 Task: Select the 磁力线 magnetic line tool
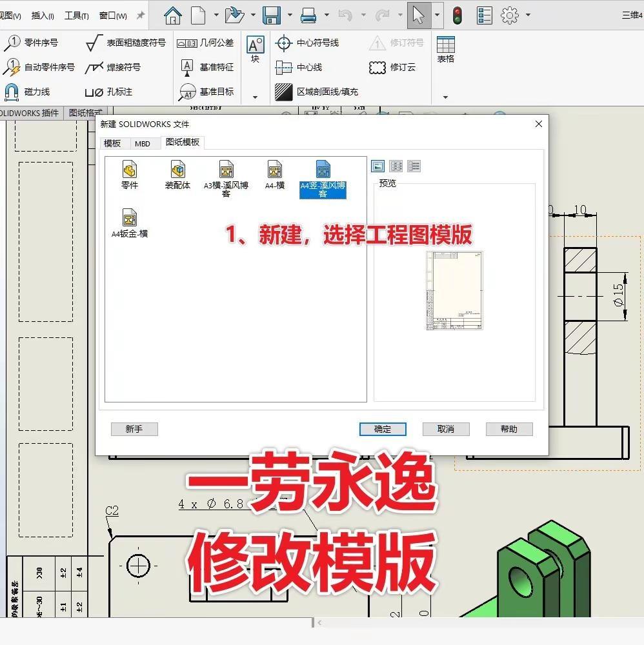point(27,92)
